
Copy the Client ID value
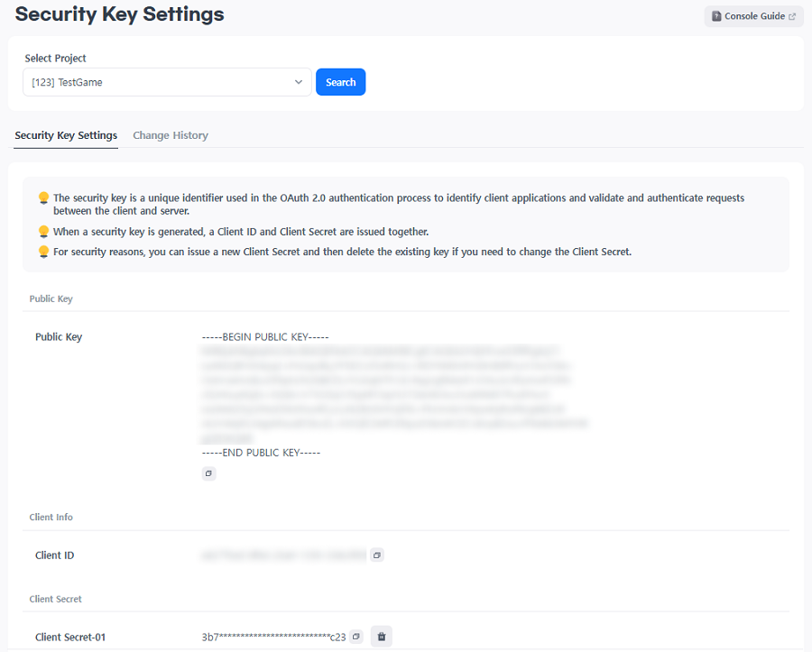tap(377, 556)
